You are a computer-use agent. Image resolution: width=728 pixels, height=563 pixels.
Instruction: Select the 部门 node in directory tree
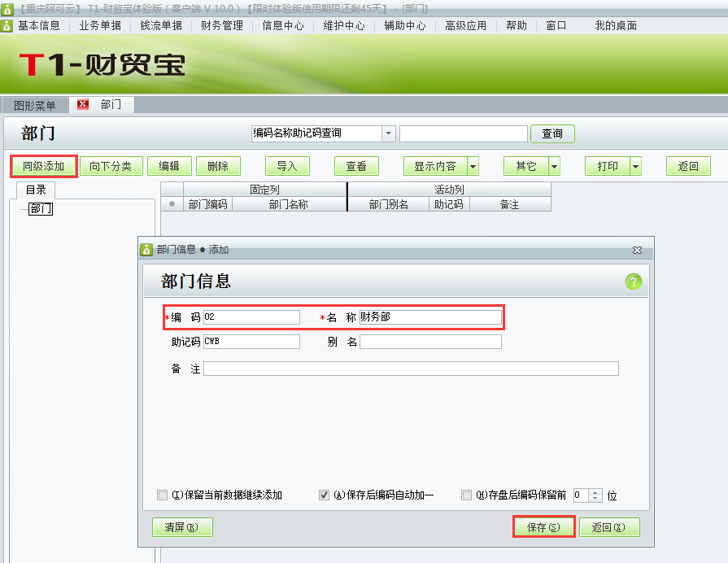[40, 209]
